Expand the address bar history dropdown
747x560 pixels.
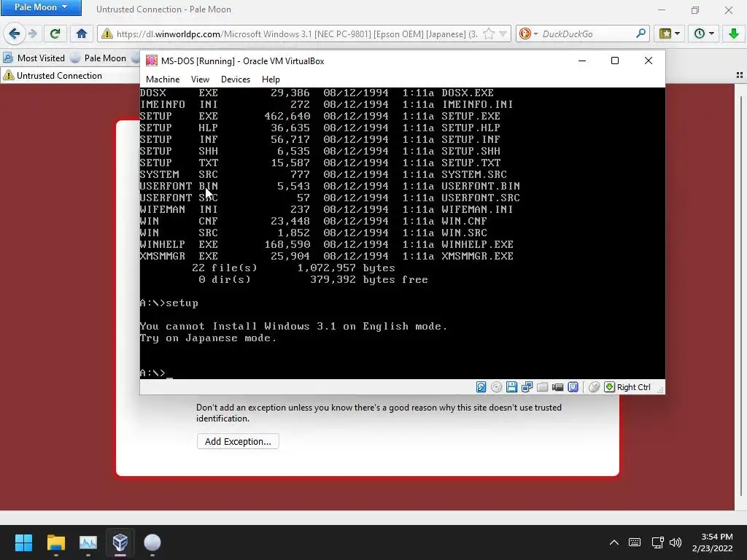click(x=503, y=34)
